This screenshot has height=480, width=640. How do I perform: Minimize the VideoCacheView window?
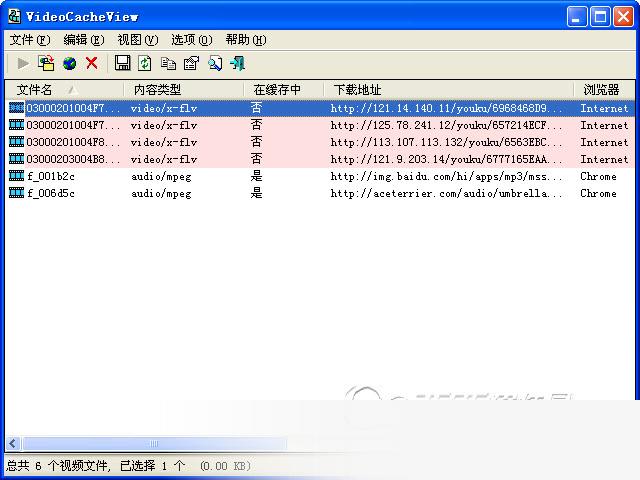click(x=577, y=17)
